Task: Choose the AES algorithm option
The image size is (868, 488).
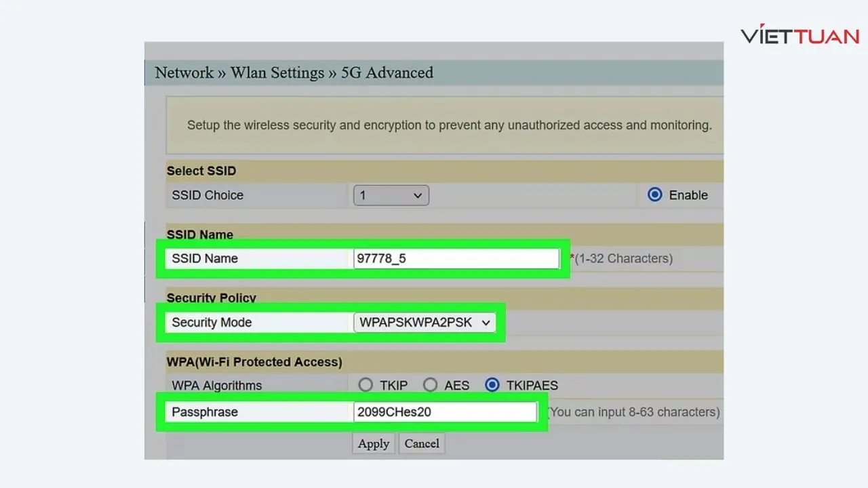Action: pos(430,385)
